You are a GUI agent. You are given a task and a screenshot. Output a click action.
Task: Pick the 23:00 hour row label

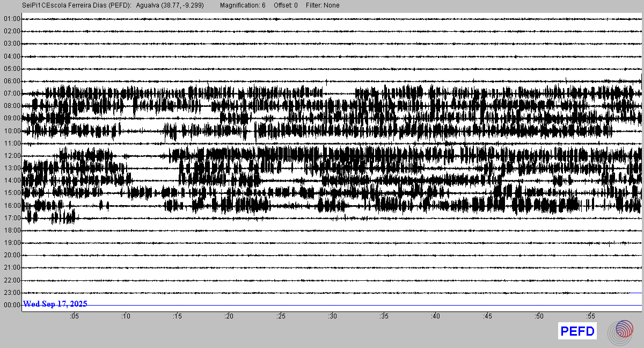pyautogui.click(x=11, y=293)
